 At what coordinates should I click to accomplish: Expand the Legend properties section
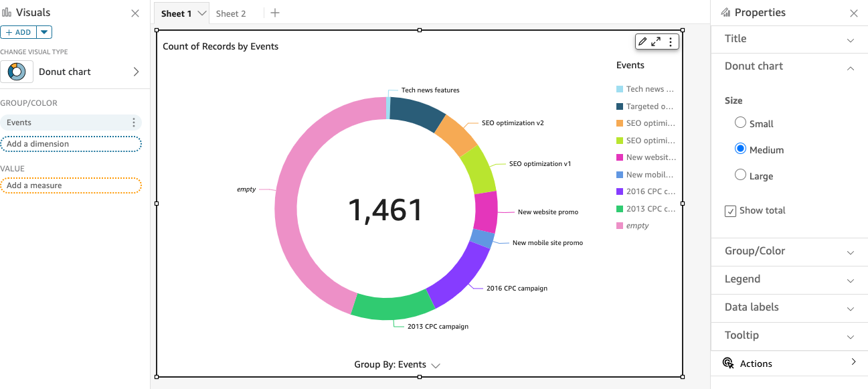coord(789,279)
